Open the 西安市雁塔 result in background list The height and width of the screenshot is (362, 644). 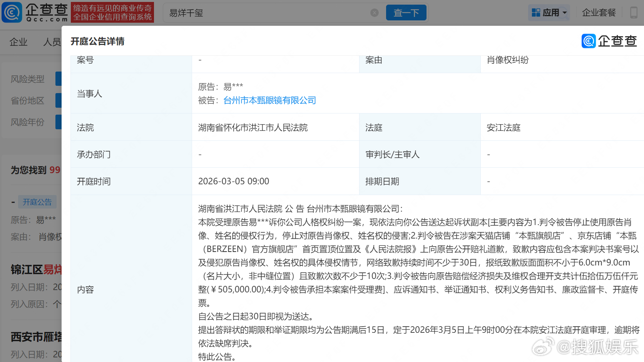36,337
